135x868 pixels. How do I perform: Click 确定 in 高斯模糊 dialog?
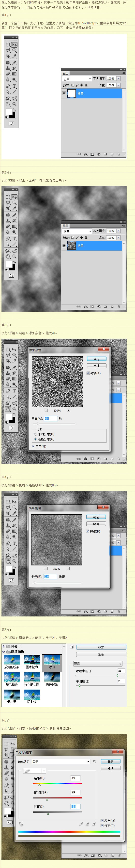point(96,517)
